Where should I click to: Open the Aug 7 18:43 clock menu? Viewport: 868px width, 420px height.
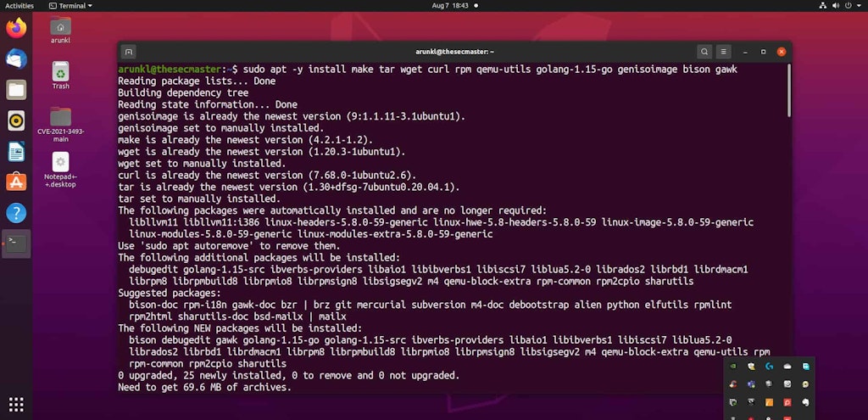pyautogui.click(x=449, y=6)
